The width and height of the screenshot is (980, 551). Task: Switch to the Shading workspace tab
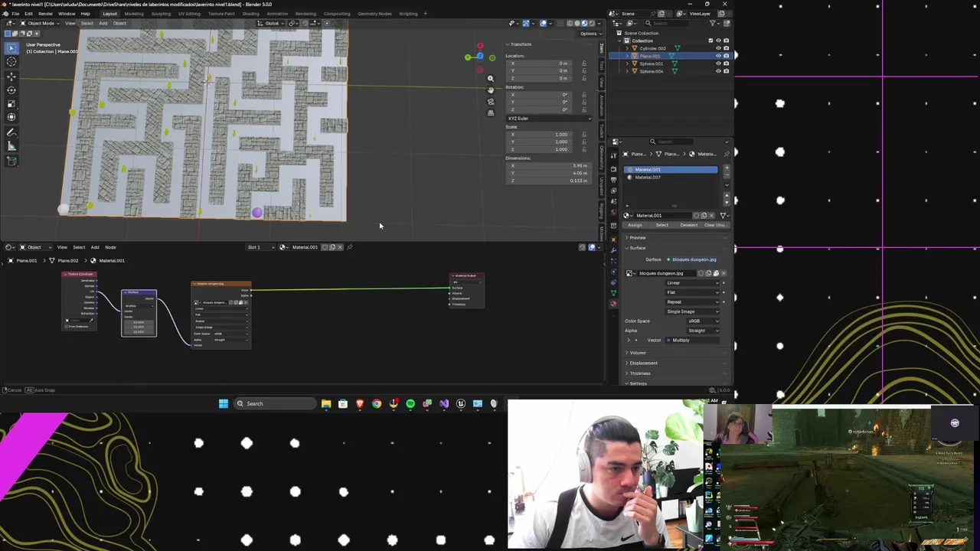coord(250,14)
